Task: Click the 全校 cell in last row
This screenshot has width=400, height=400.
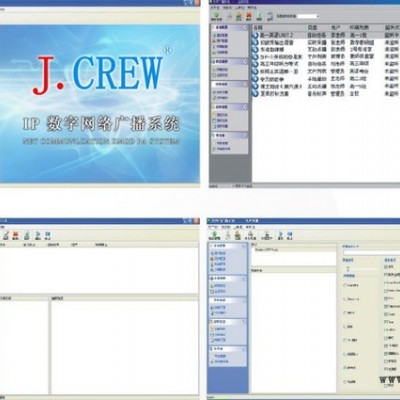Action: [x=354, y=94]
